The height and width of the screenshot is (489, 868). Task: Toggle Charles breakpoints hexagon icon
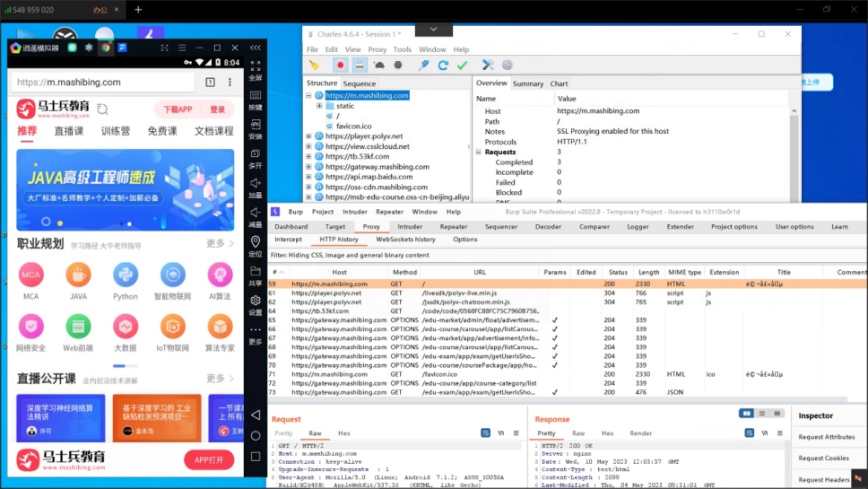[x=398, y=65]
